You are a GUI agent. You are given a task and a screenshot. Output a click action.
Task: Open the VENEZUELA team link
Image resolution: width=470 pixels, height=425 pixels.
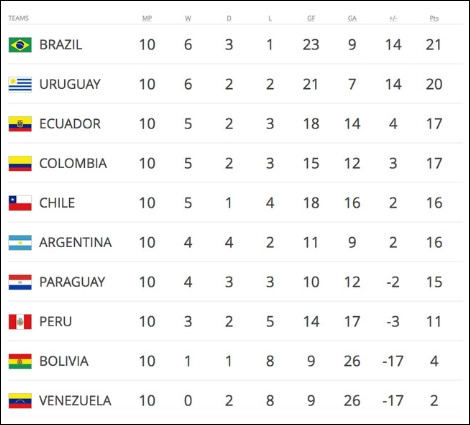pyautogui.click(x=75, y=401)
